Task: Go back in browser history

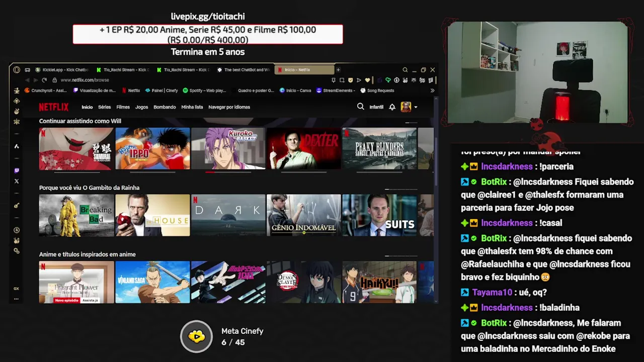Action: [27, 80]
